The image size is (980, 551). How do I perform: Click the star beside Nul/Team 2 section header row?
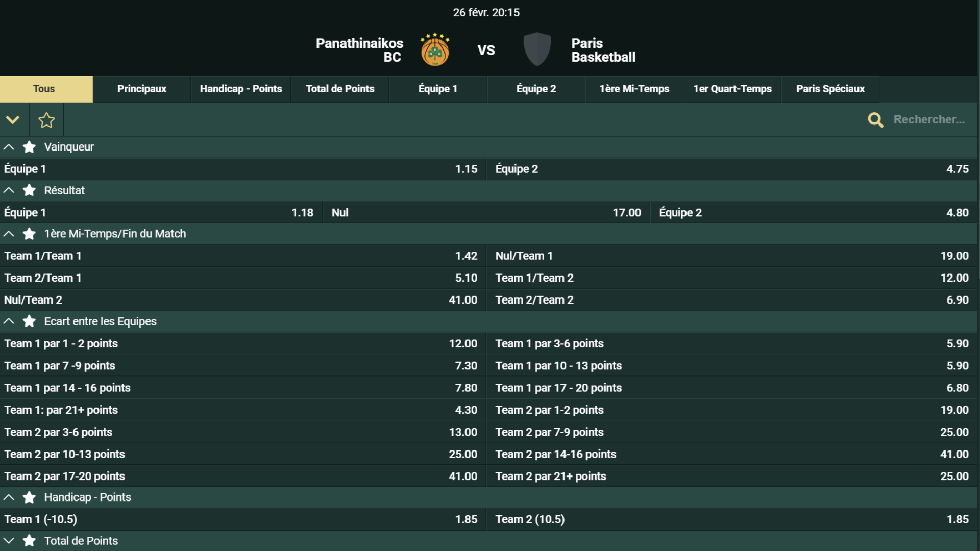29,234
